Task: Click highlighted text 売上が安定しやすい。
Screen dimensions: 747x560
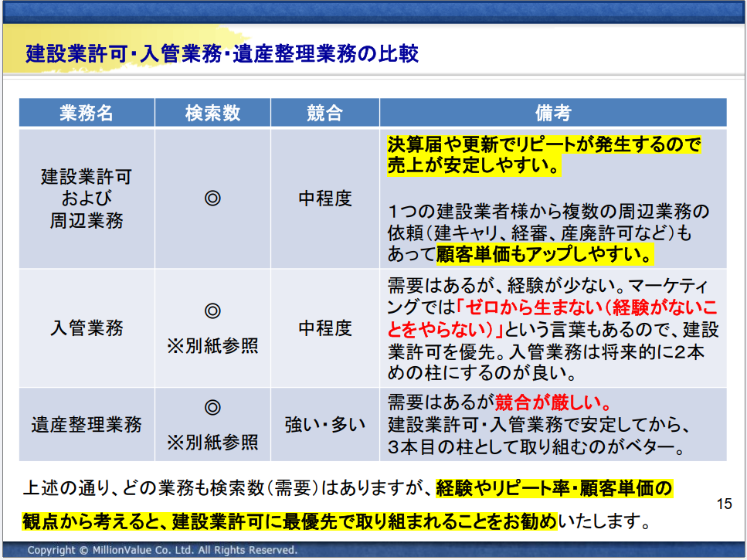Action: 474,165
